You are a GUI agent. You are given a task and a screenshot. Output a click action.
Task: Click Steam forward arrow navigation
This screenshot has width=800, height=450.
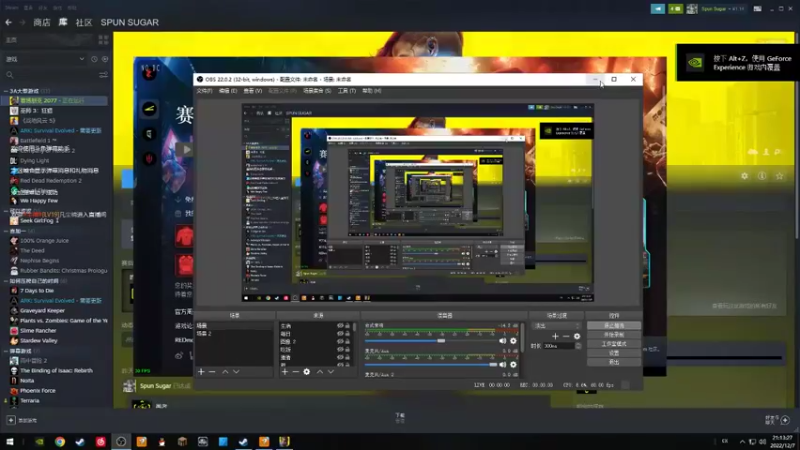22,22
